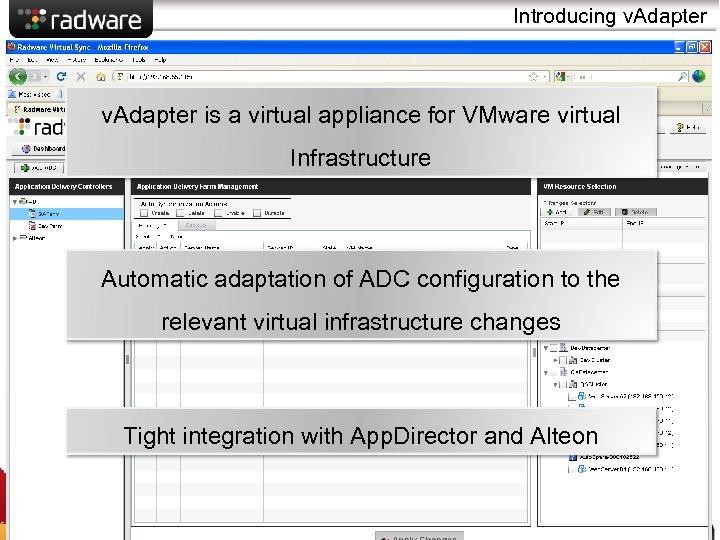Screen dimensions: 720x540
Task: Check the Dev Cluster checkbox
Action: tap(563, 360)
